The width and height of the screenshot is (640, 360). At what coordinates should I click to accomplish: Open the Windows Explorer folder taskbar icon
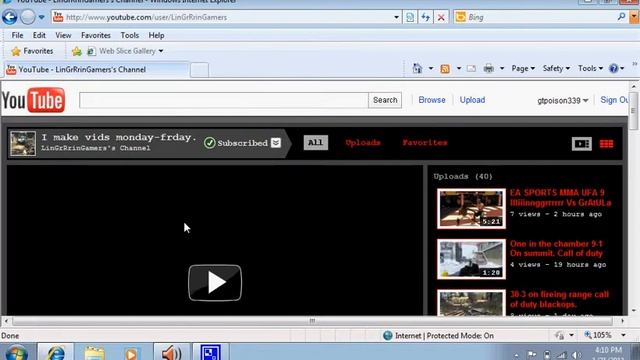[94, 352]
